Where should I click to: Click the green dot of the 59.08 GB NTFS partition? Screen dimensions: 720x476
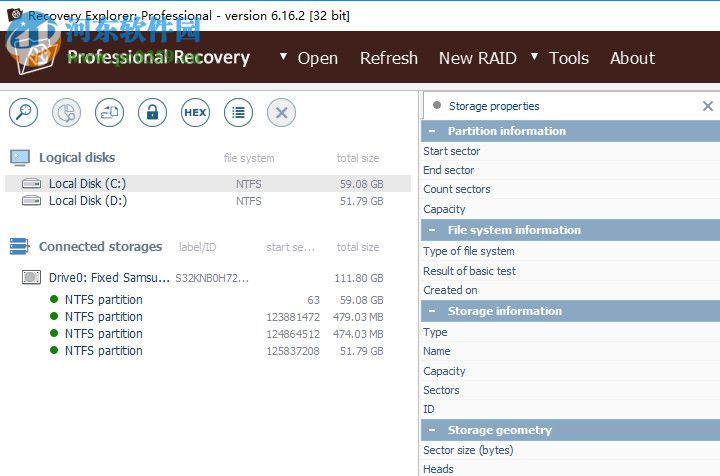[54, 299]
